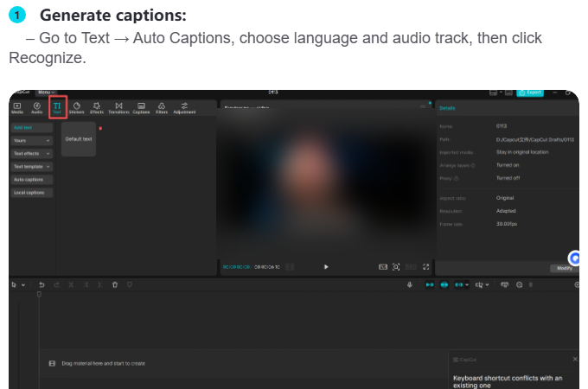Close the keyboard shortcut conflict notification
Image resolution: width=588 pixels, height=389 pixels.
pyautogui.click(x=575, y=359)
